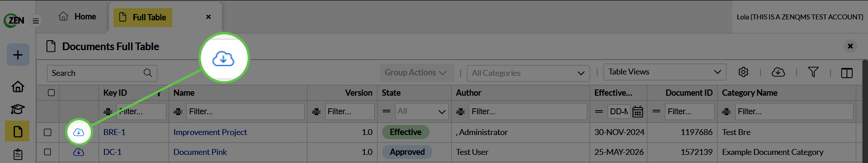Click the filter funnel icon
The image size is (868, 163).
click(x=813, y=72)
